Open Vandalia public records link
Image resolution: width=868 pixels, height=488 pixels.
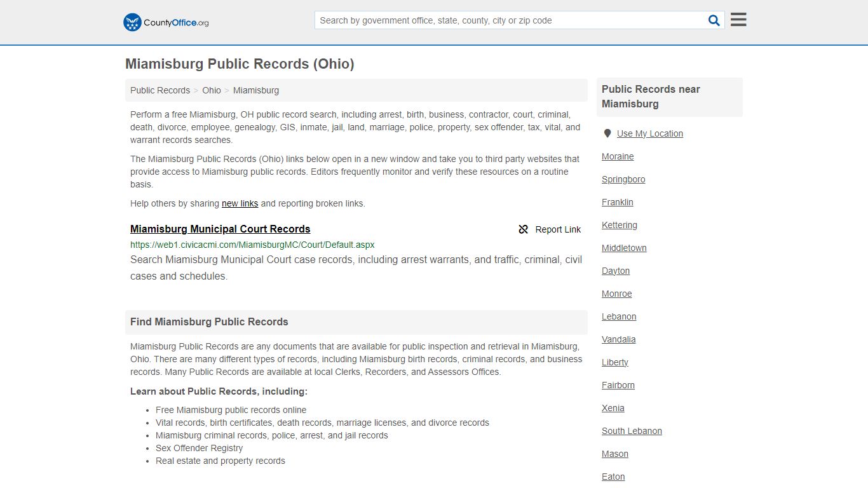(619, 339)
